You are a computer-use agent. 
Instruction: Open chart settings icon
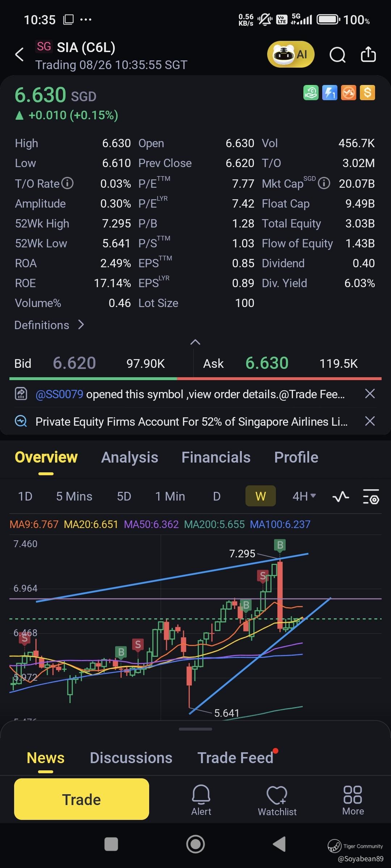click(x=371, y=497)
